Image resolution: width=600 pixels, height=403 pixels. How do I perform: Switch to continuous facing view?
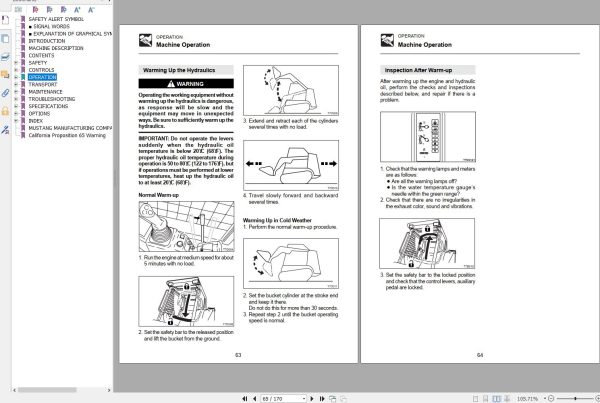(x=507, y=399)
